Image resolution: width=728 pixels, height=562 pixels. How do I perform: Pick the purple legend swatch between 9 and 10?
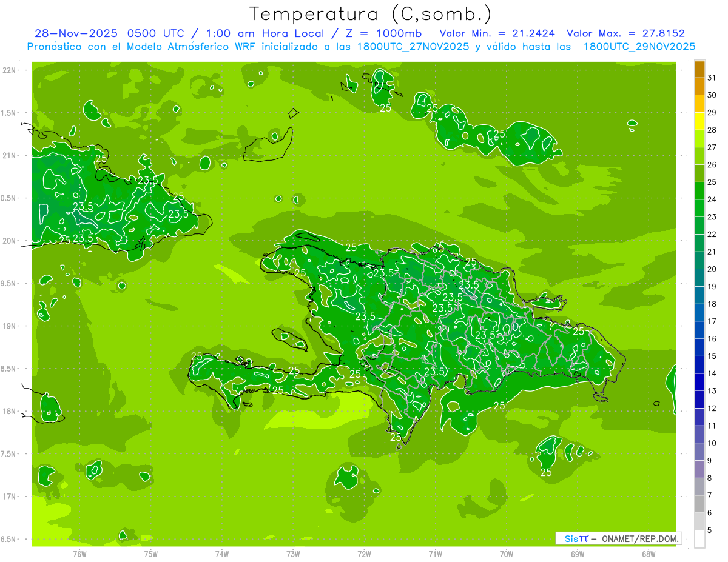[699, 452]
